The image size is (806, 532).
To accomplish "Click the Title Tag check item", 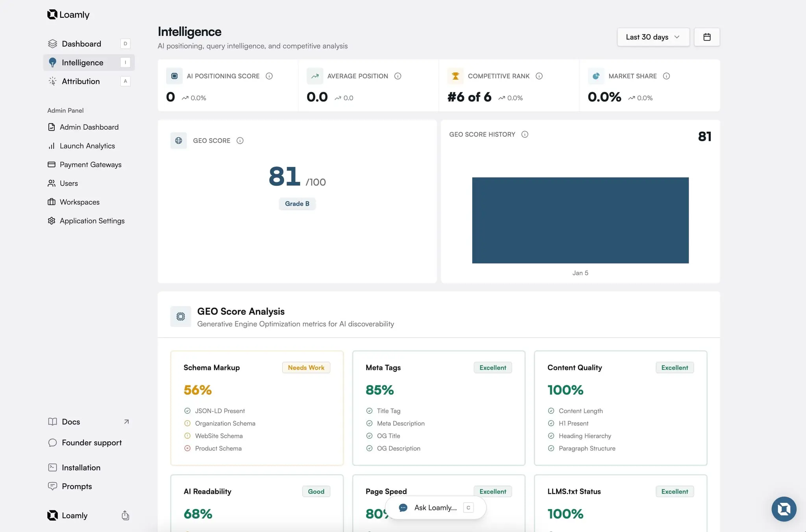I will coord(383,411).
